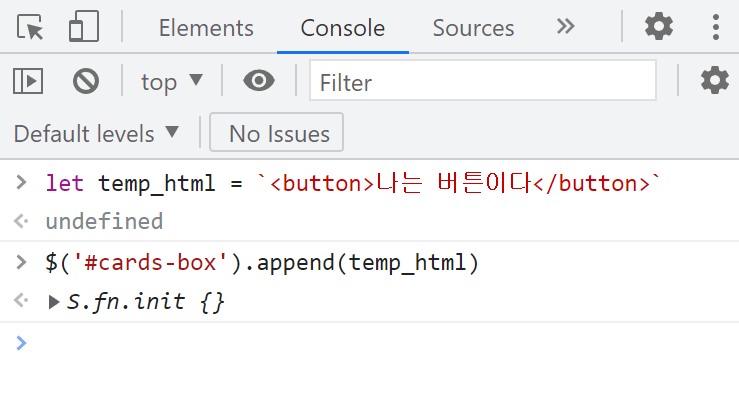Show the console sidebar panel icon
Screen dimensions: 739x407
28,81
